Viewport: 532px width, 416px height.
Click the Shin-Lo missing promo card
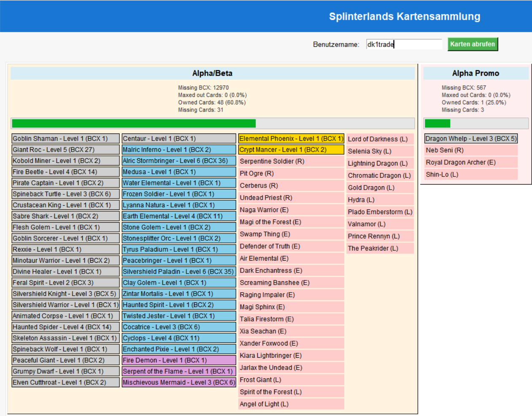point(470,174)
